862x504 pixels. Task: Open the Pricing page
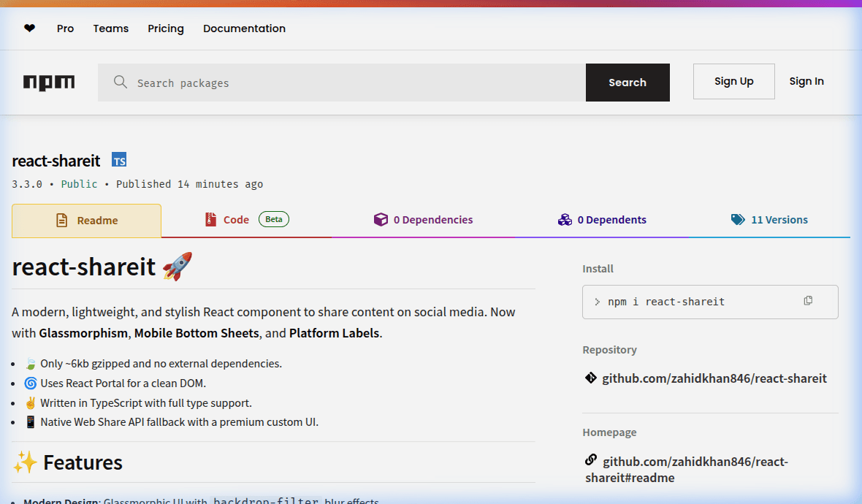pos(165,28)
